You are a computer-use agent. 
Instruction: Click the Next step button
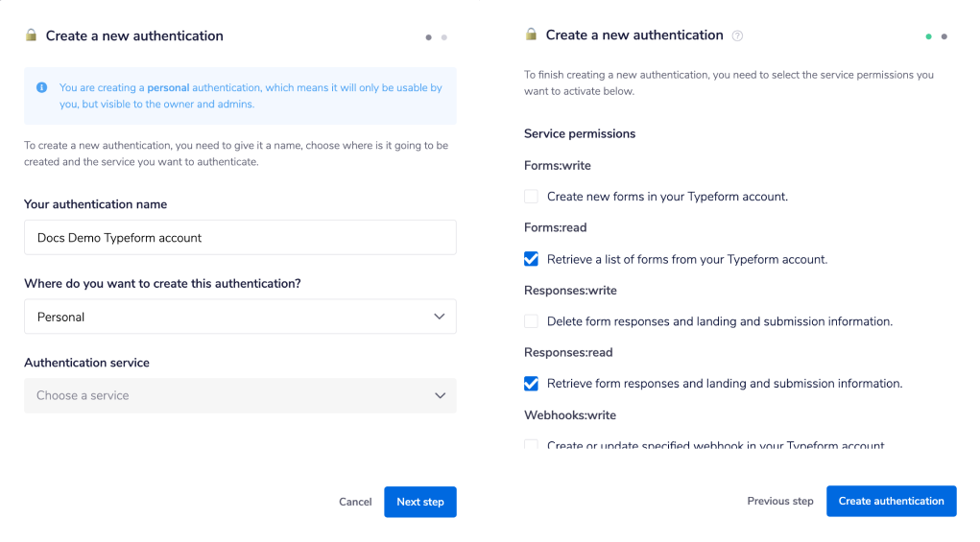419,502
